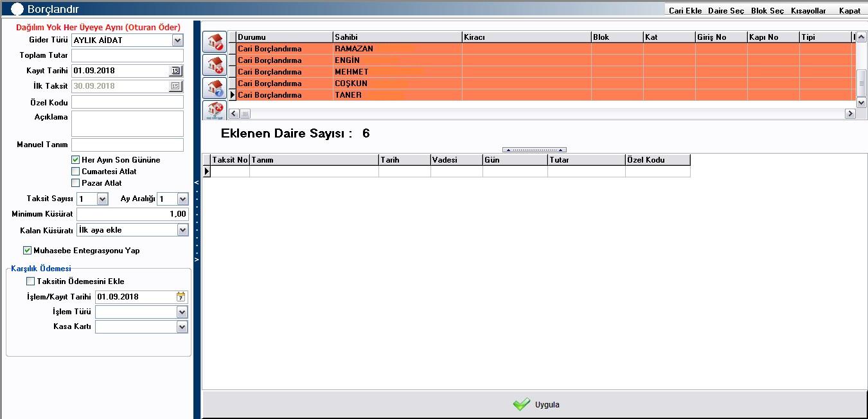Image resolution: width=868 pixels, height=419 pixels.
Task: Open the calendar picker for Kayıt Tarihi
Action: pyautogui.click(x=175, y=71)
